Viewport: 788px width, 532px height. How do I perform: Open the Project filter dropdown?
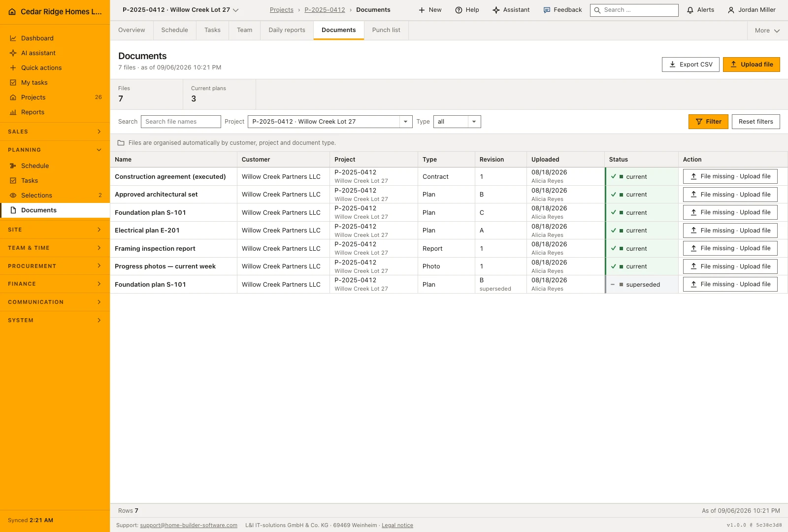(330, 122)
